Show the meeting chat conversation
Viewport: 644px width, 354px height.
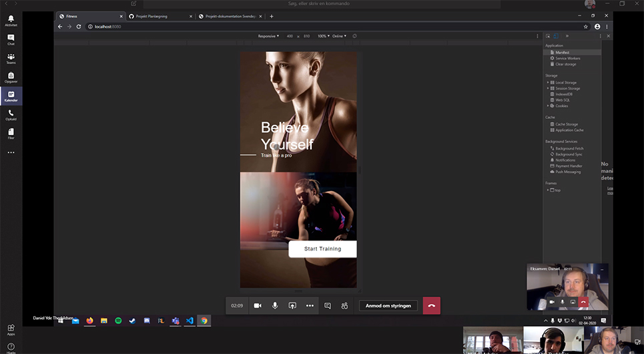tap(328, 305)
